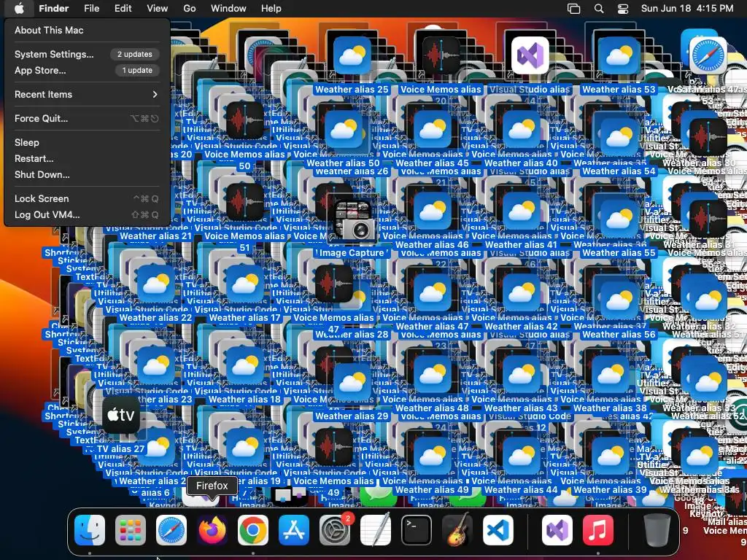Select Weather alias 46 desktop icon
The height and width of the screenshot is (560, 747).
[x=432, y=211]
